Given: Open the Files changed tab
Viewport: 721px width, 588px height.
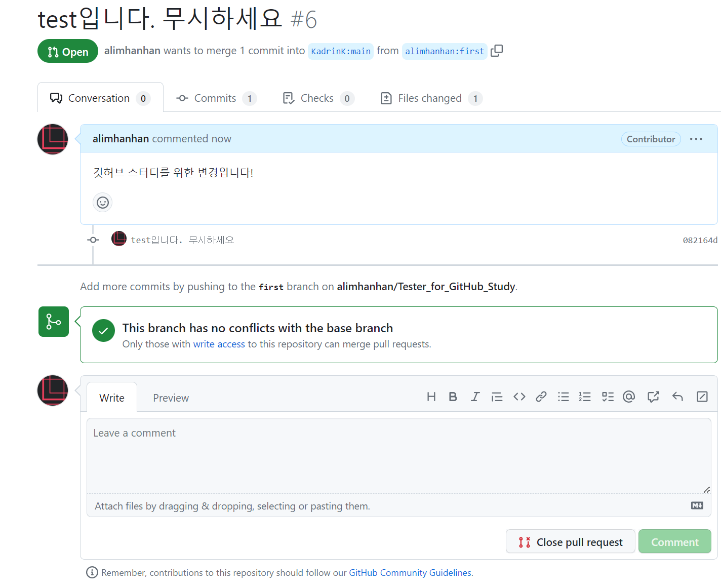Looking at the screenshot, I should (x=431, y=98).
